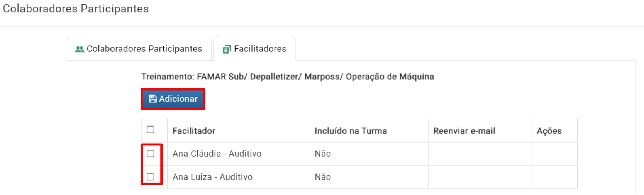Click the documents icon beside Facilitadores
Screen dimensions: 644x195
(227, 49)
